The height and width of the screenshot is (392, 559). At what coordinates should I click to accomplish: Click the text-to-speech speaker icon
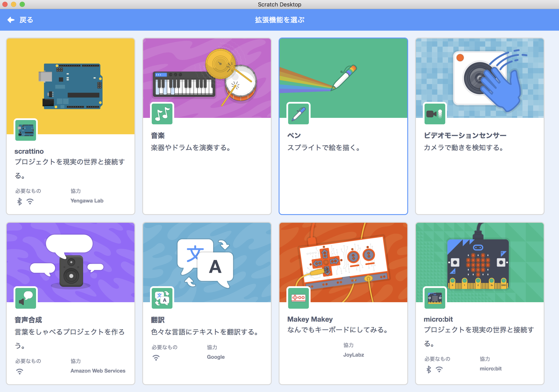[x=25, y=298]
